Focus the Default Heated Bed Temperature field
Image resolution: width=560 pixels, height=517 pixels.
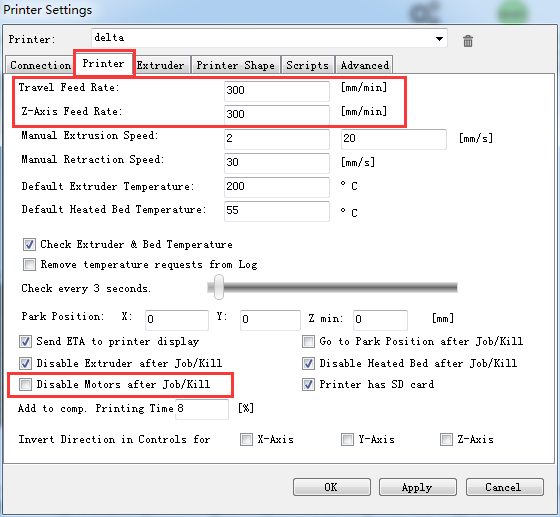click(x=277, y=211)
